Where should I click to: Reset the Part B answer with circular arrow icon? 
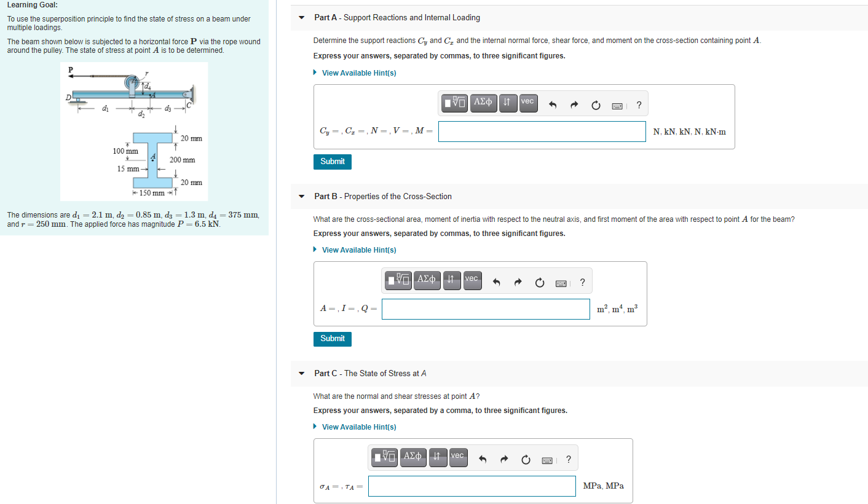coord(539,282)
